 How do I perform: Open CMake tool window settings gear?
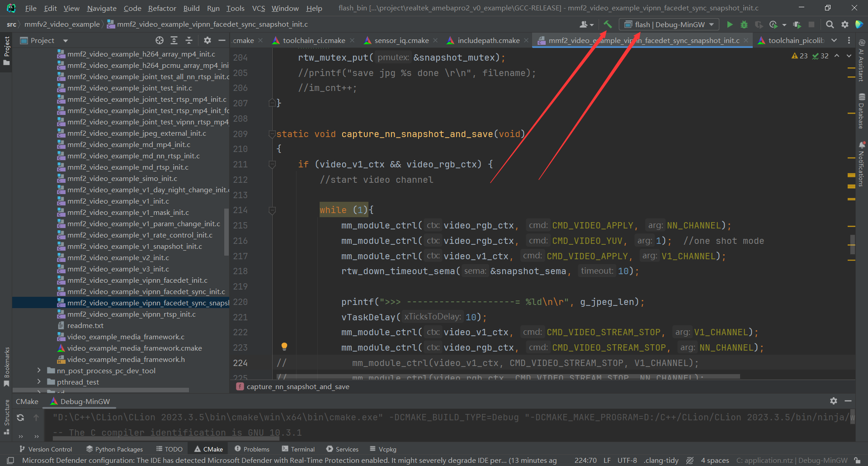[834, 401]
